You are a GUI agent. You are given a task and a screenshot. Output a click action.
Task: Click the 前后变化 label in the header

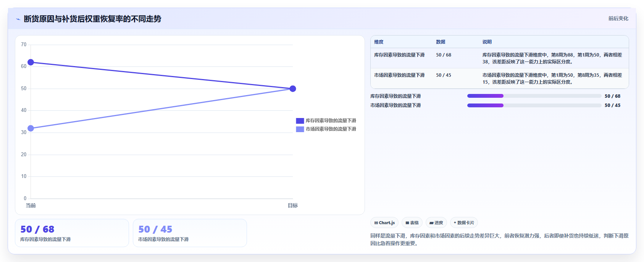[x=618, y=18]
